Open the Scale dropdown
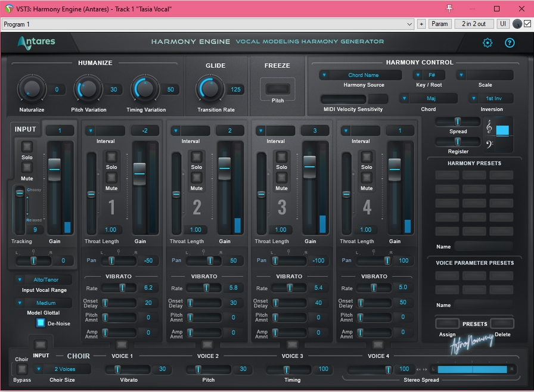534x392 pixels. tap(485, 75)
